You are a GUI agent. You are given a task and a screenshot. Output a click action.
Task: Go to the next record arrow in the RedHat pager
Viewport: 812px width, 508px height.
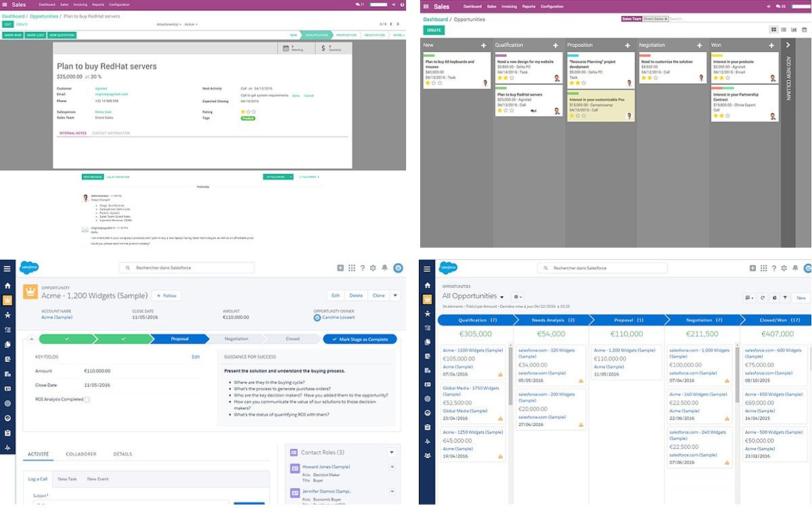pyautogui.click(x=398, y=24)
